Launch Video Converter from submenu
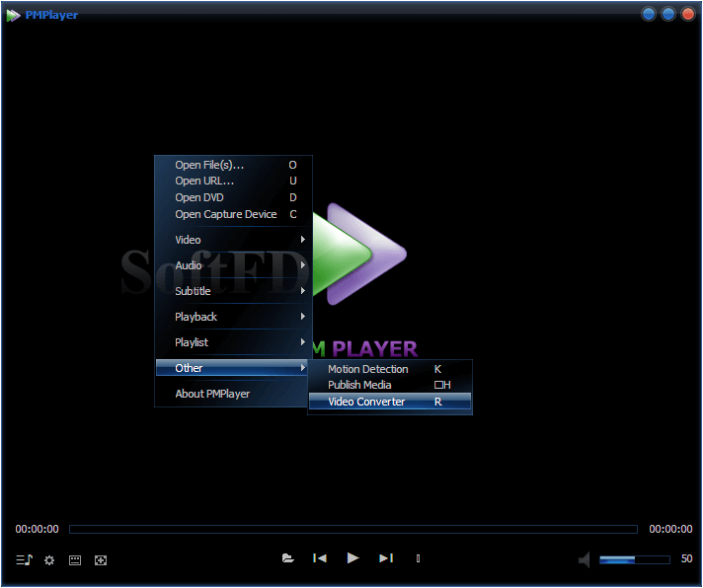703x588 pixels. coord(390,402)
